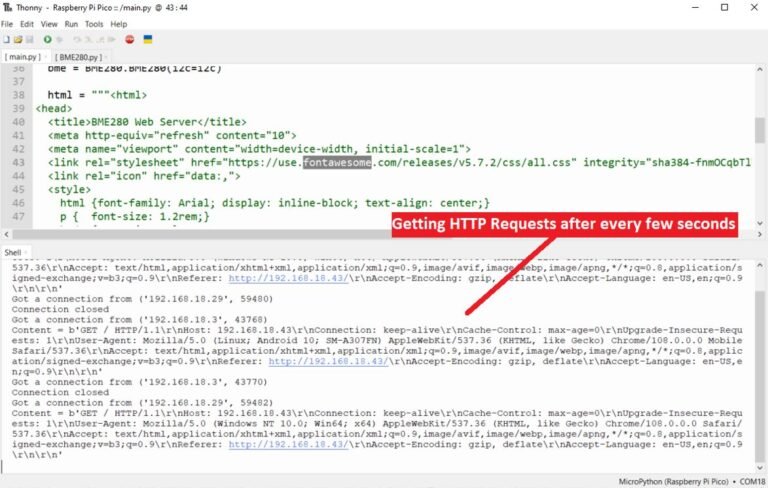Click the Shell panel title tab
768x488 pixels.
(x=14, y=253)
